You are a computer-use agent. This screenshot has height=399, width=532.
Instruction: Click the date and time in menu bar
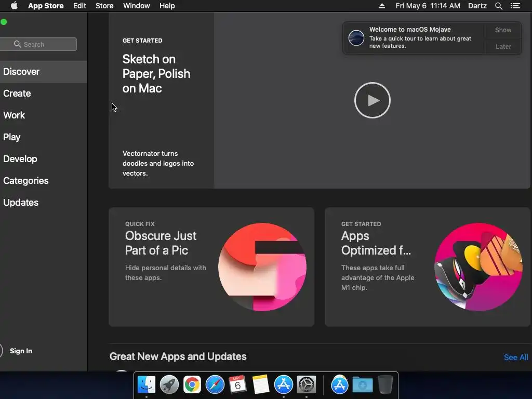click(428, 6)
